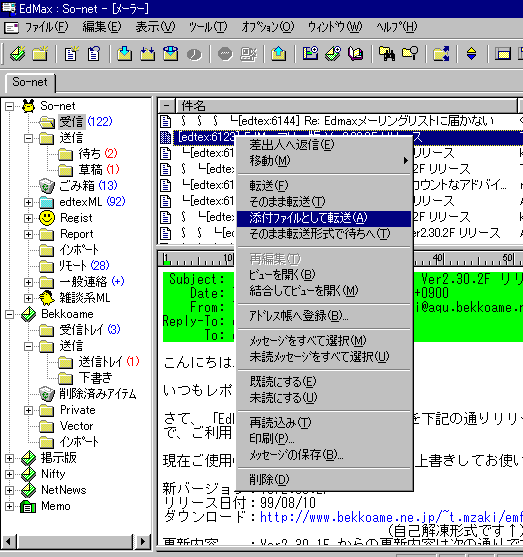523x557 pixels.
Task: Click the new mailbox toolbar icon
Action: (17, 54)
